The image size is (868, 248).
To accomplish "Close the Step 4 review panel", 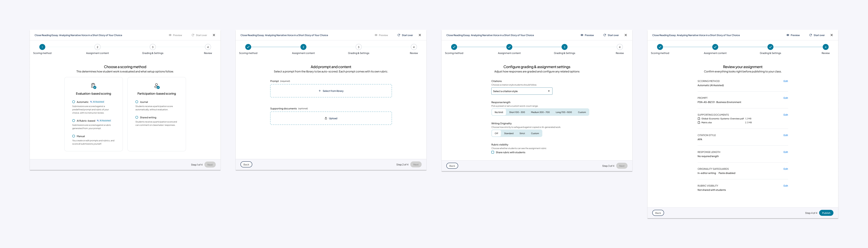I will coord(832,35).
